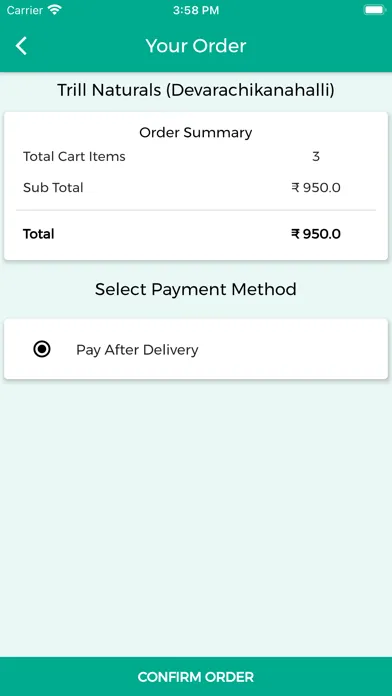Image resolution: width=392 pixels, height=696 pixels.
Task: Click the 3:58 PM clock
Action: click(196, 10)
